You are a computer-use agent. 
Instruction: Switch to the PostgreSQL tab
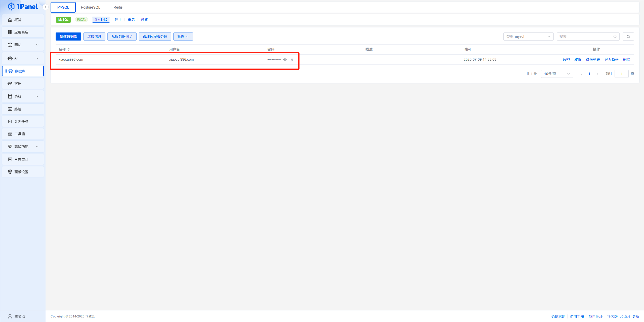[91, 7]
